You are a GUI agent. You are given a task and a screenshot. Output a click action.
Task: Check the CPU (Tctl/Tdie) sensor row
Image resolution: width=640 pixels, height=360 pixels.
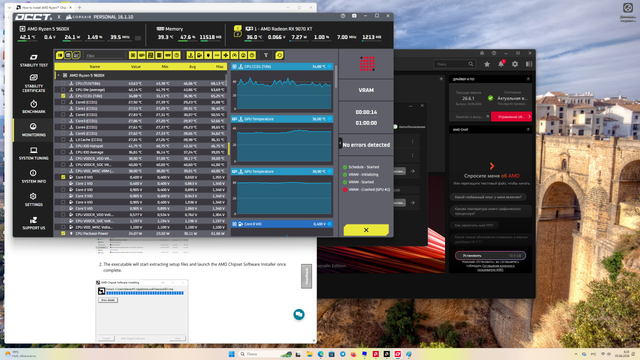pos(63,83)
